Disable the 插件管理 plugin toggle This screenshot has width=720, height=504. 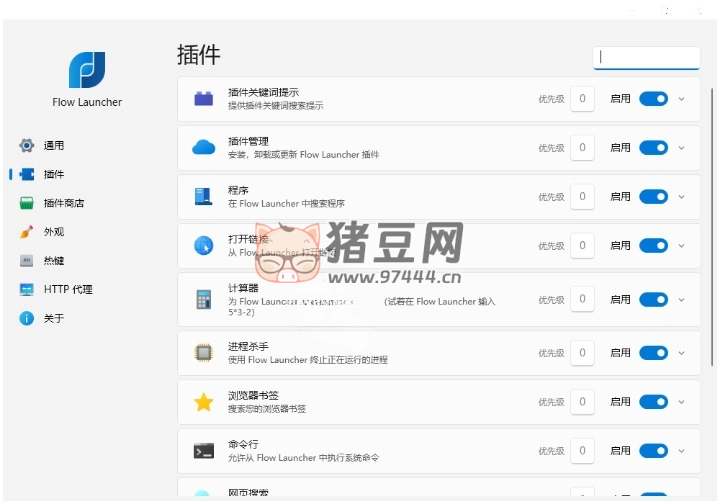pos(653,148)
